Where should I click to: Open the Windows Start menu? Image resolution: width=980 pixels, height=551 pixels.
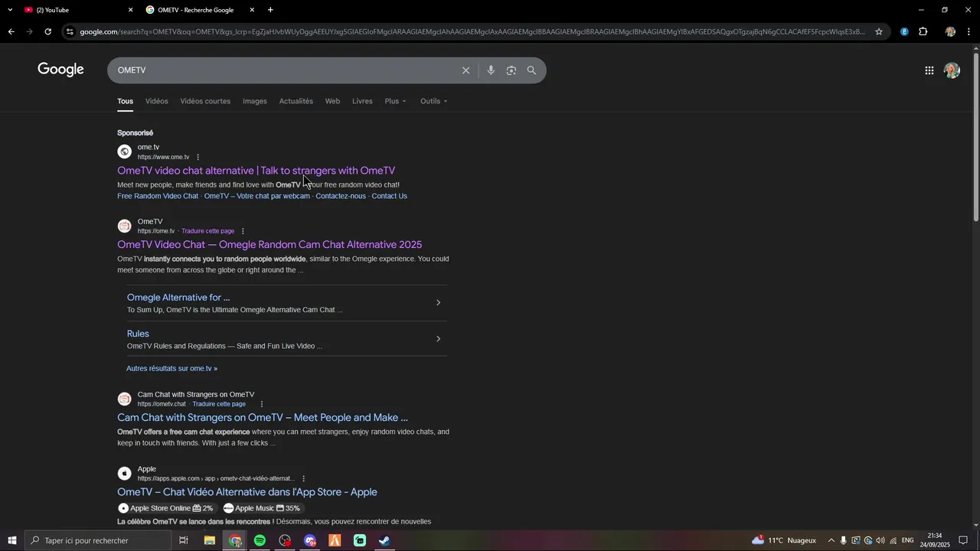tap(12, 540)
